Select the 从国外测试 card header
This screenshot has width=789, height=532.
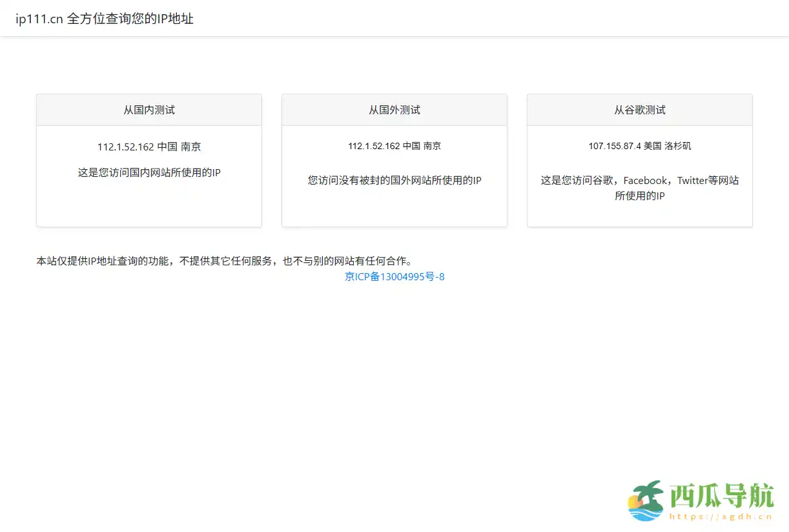tap(394, 110)
